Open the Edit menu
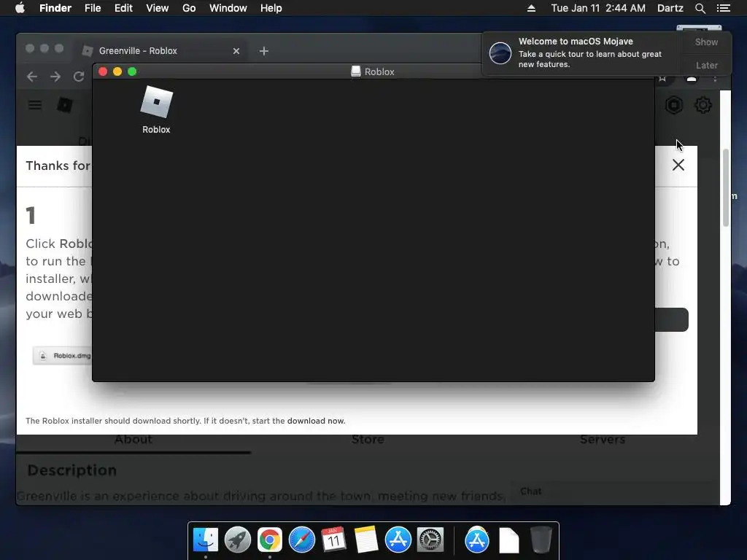The height and width of the screenshot is (560, 747). pyautogui.click(x=123, y=8)
